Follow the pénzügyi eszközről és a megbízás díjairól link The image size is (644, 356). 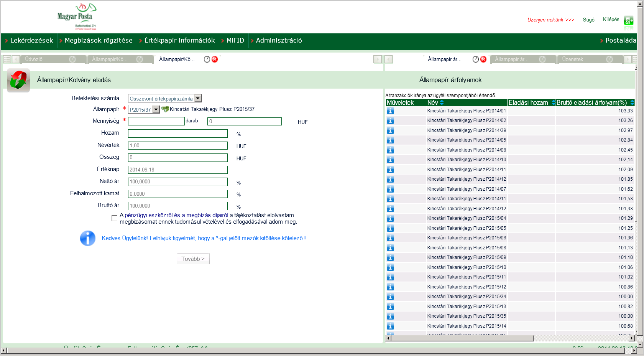point(176,215)
